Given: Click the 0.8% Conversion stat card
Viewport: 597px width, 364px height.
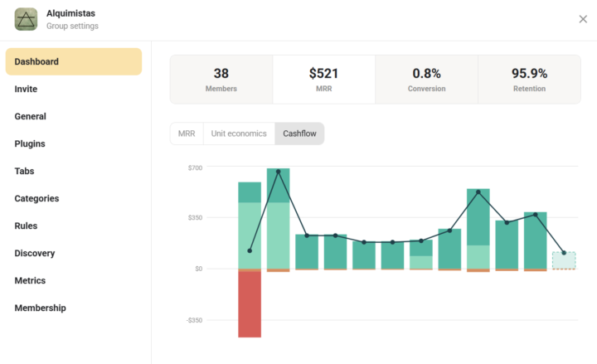Looking at the screenshot, I should 426,80.
